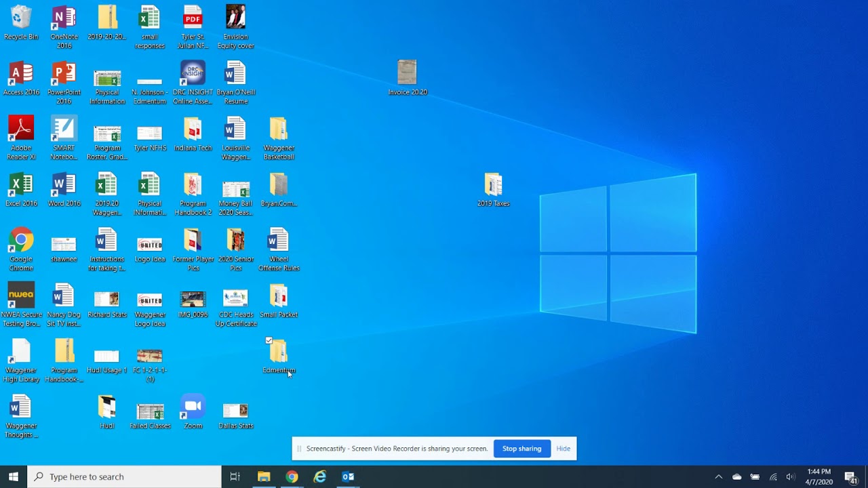Launch the Zoom desktop shortcut
Viewport: 868px width, 488px height.
point(193,412)
